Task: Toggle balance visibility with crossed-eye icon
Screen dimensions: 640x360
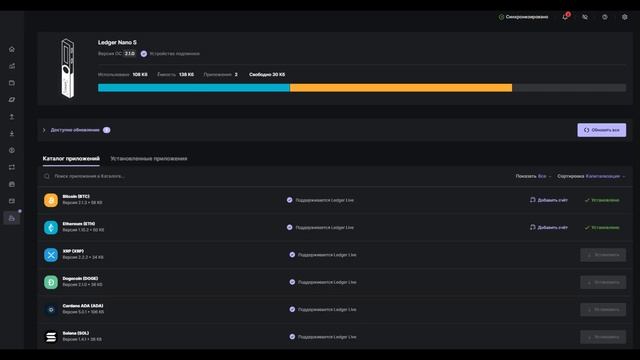Action: pyautogui.click(x=585, y=17)
